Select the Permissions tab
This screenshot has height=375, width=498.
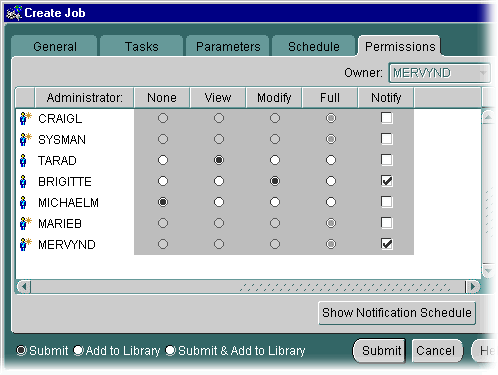400,47
